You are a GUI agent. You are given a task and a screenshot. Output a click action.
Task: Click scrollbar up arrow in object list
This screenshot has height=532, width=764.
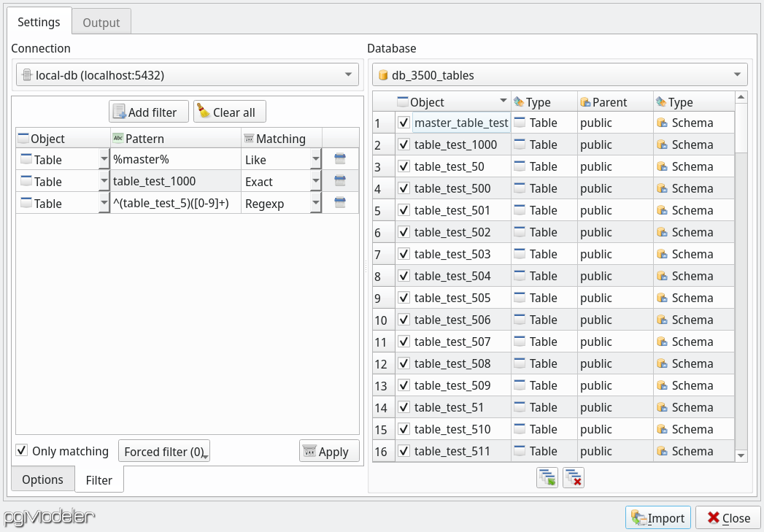pos(741,97)
